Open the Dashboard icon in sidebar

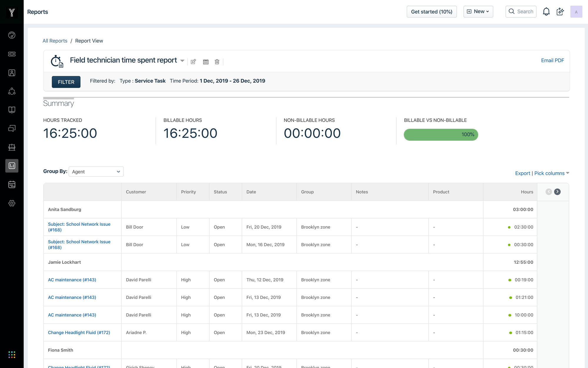(x=12, y=35)
